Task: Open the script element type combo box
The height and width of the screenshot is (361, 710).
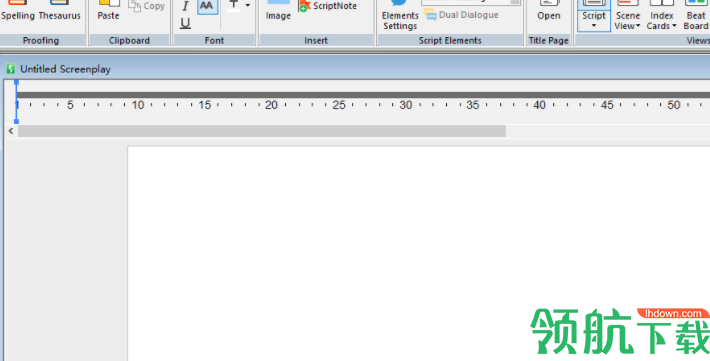Action: 470,2
